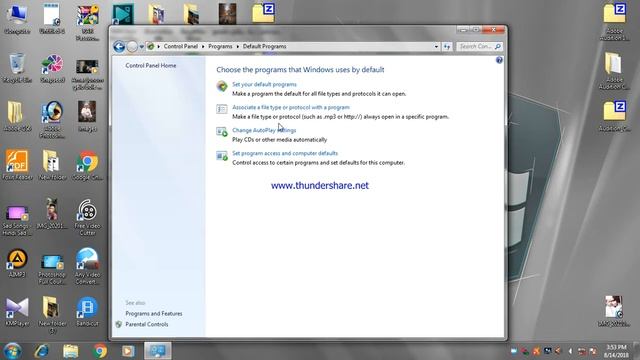
Task: Open Associate a file type or protocol link
Action: [x=291, y=107]
